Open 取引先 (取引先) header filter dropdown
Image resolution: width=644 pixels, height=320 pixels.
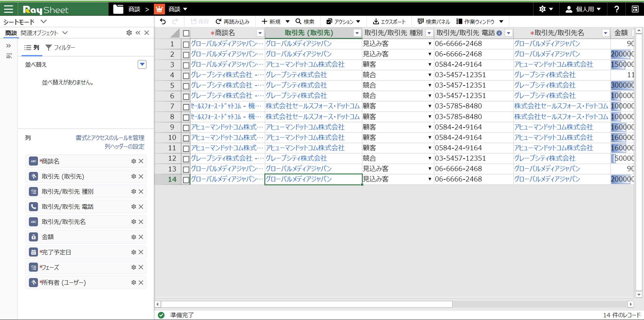(357, 33)
